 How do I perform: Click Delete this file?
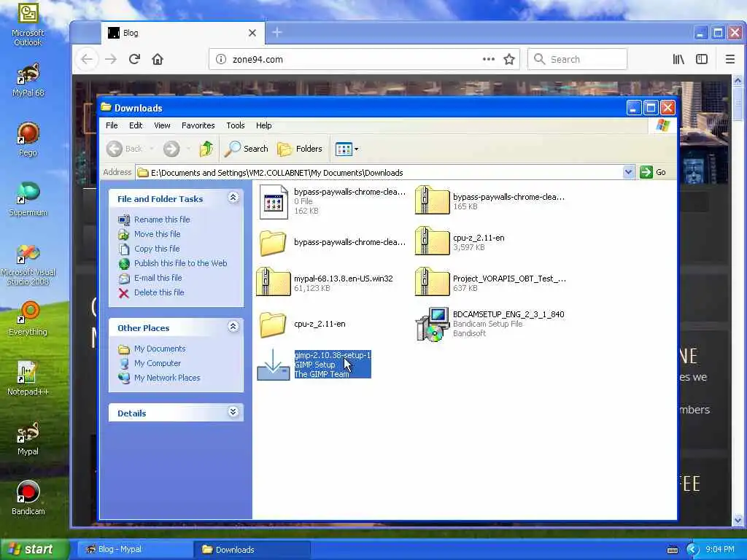click(x=151, y=292)
